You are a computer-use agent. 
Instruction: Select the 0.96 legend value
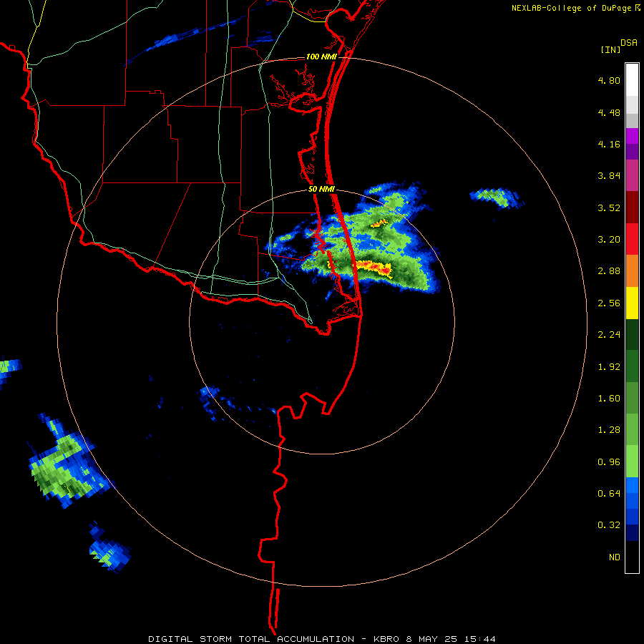(609, 462)
